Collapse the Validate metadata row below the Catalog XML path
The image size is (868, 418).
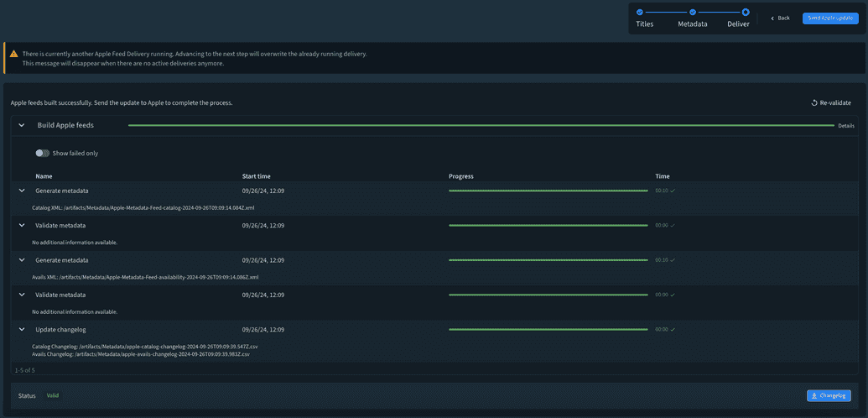coord(22,225)
